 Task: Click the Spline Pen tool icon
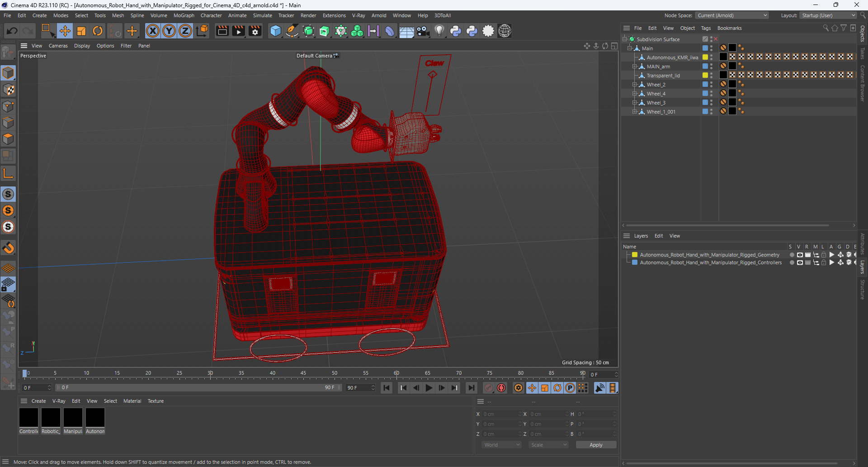coord(292,31)
